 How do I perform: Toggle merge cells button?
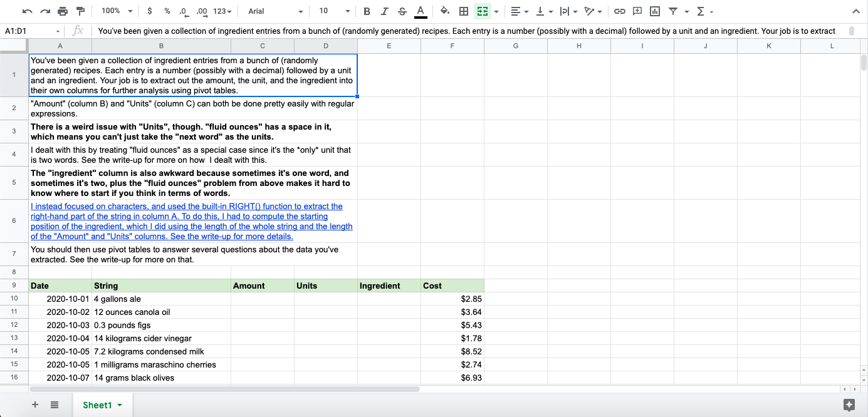click(482, 11)
